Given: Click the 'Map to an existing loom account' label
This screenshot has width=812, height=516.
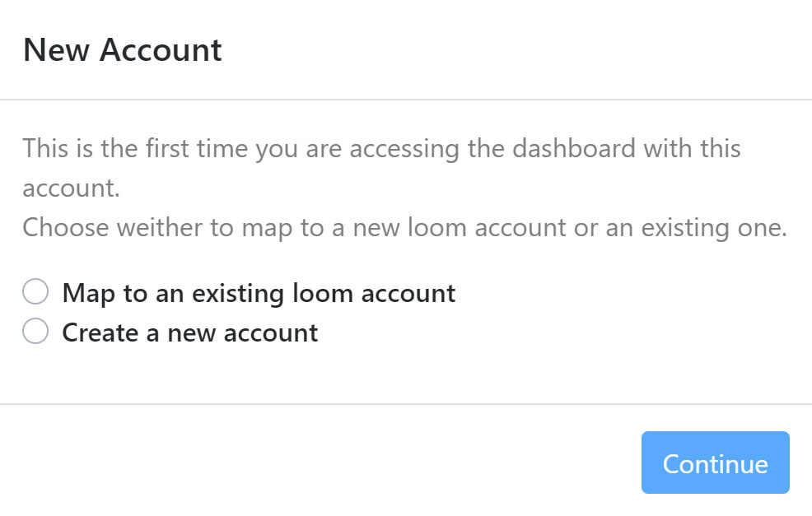Looking at the screenshot, I should point(259,294).
